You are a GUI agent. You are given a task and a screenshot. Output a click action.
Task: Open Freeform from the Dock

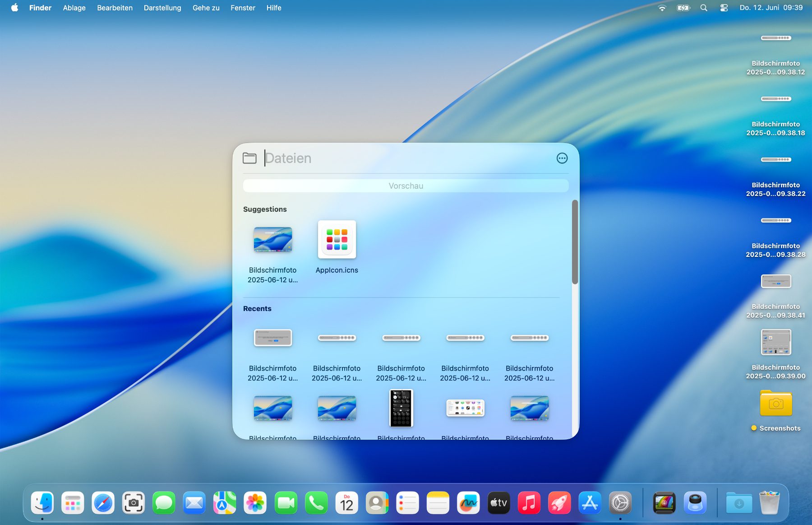pos(468,503)
